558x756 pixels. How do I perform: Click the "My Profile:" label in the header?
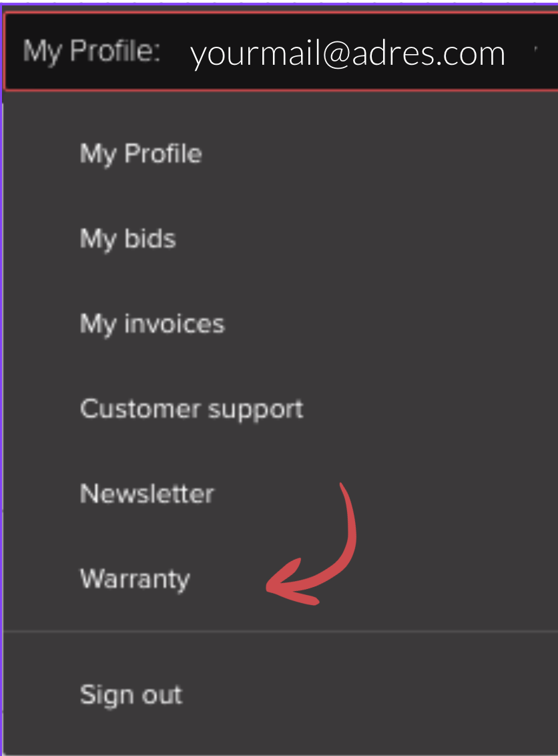pos(91,51)
